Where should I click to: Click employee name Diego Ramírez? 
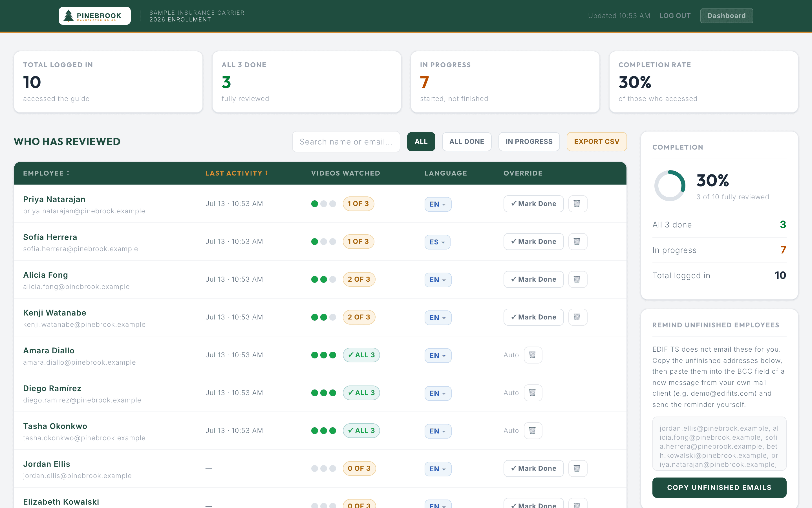52,388
